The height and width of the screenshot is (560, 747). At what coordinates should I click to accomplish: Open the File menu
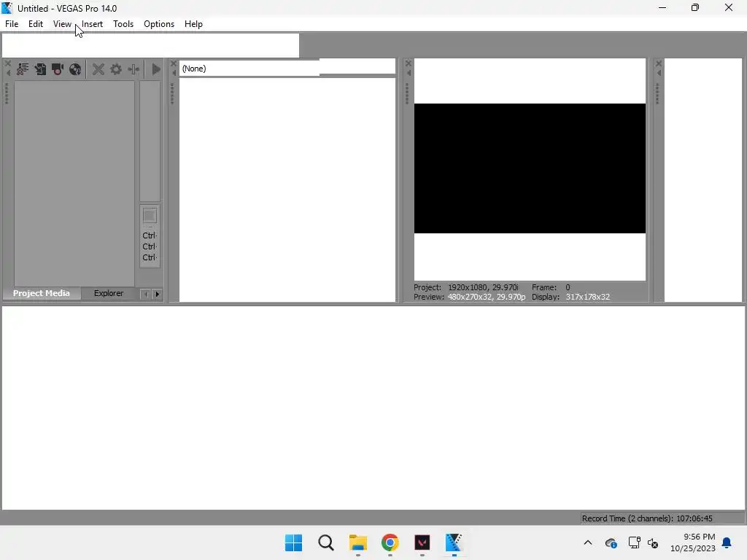[x=12, y=24]
